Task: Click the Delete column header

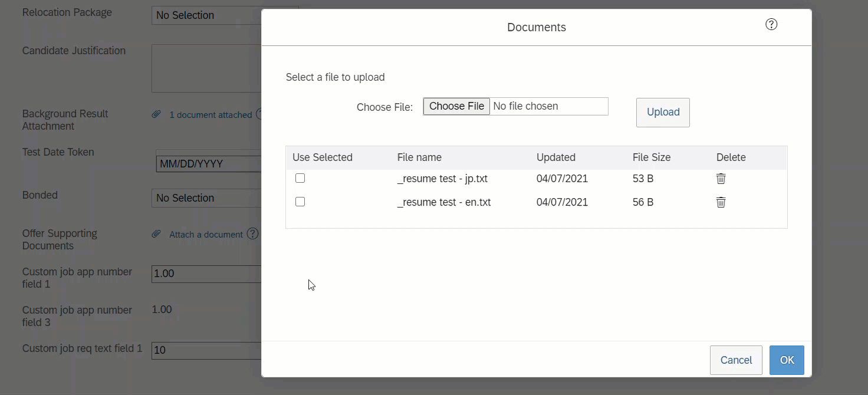Action: point(731,157)
